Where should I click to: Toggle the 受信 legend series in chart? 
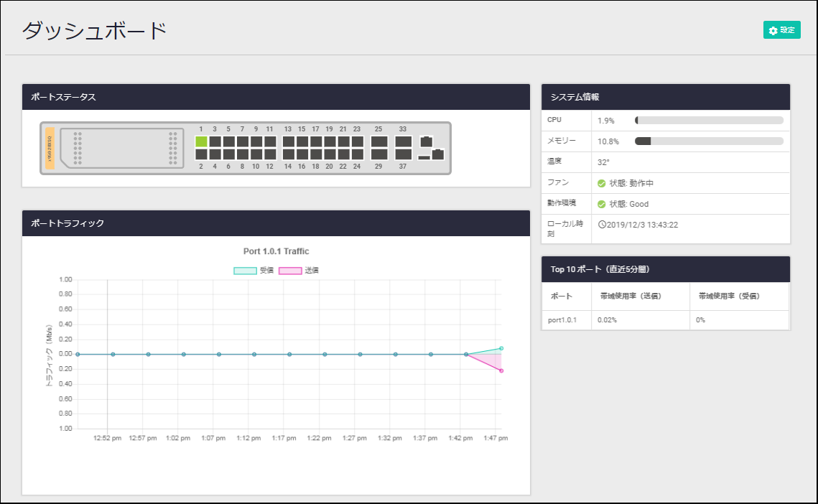[254, 271]
